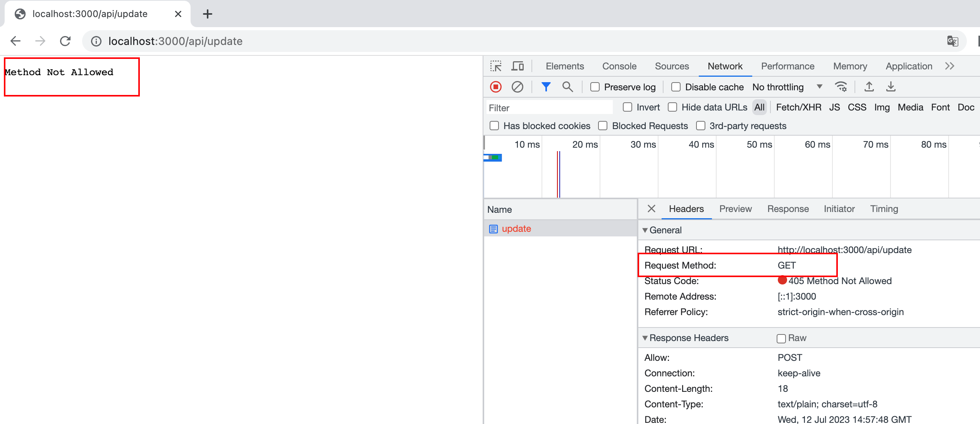Toggle the device toolbar icon
Screen dimensions: 980x424
[x=517, y=66]
